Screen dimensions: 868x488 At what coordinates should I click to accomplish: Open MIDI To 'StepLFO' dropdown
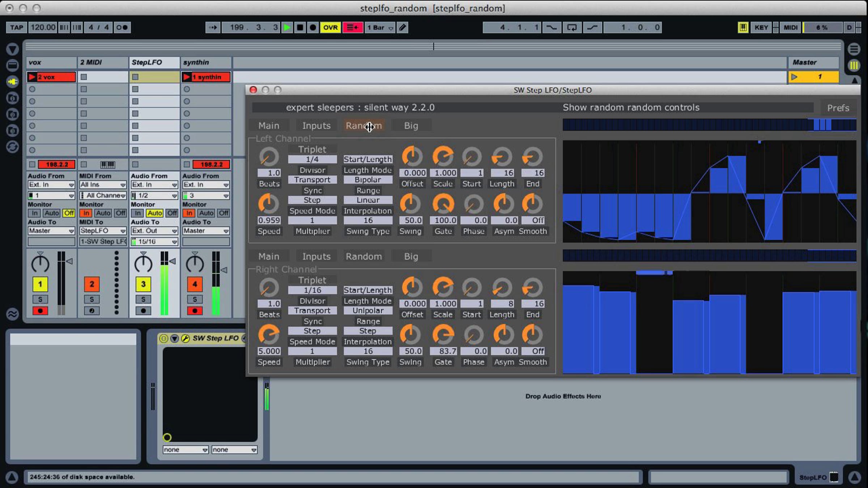pyautogui.click(x=103, y=231)
